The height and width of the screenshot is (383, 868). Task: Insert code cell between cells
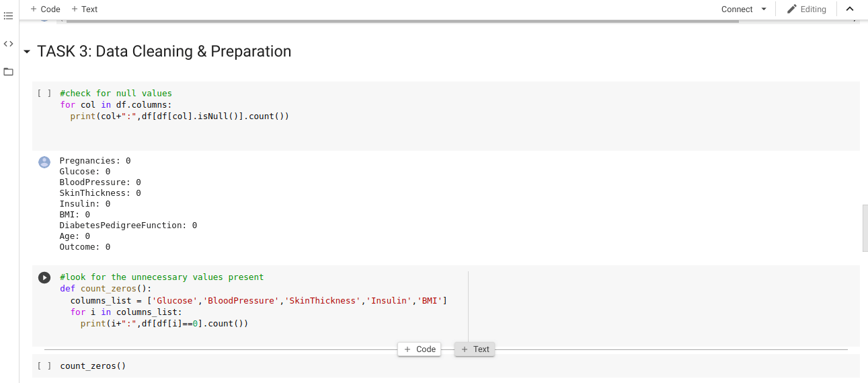click(420, 349)
